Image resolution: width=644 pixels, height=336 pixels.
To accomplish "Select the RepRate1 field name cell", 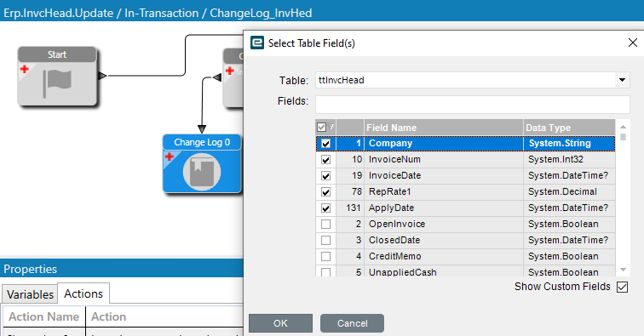I will [444, 191].
